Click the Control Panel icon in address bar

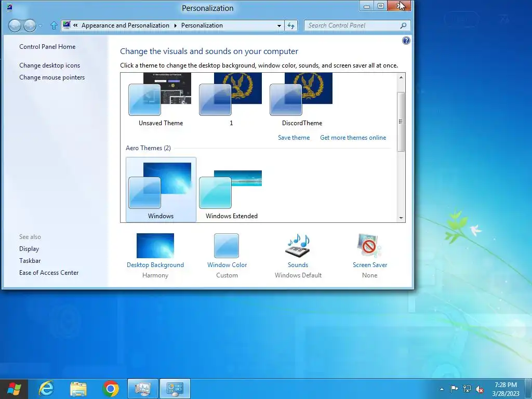coord(66,25)
